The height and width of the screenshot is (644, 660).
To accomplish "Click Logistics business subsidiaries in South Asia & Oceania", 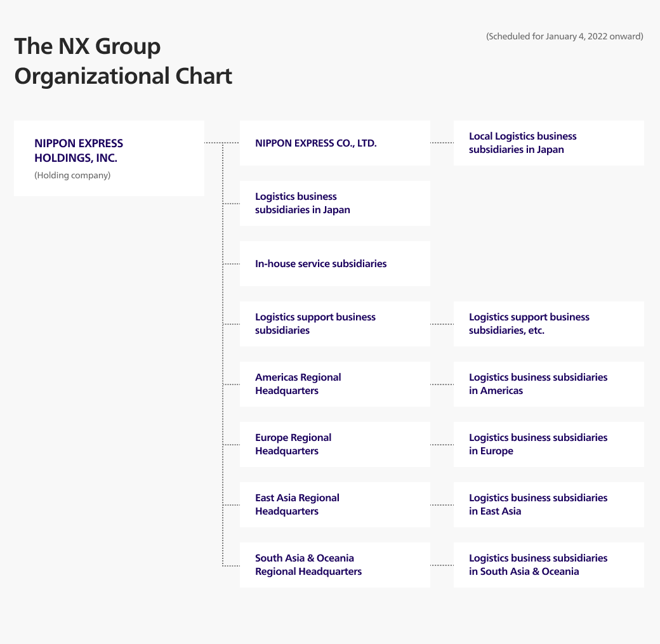I will tap(548, 565).
